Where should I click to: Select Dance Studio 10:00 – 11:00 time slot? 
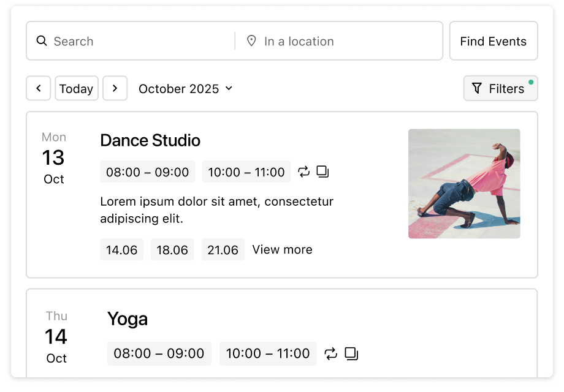246,172
